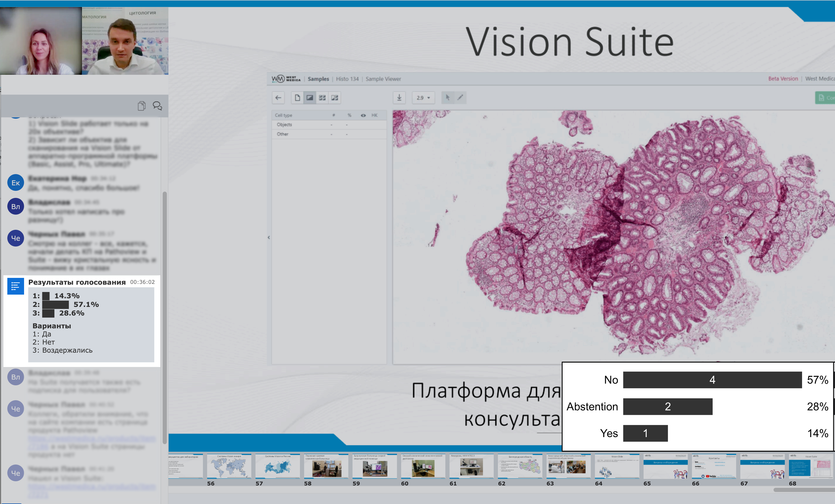The image size is (835, 504).
Task: Select the single blank page view icon
Action: click(x=297, y=98)
